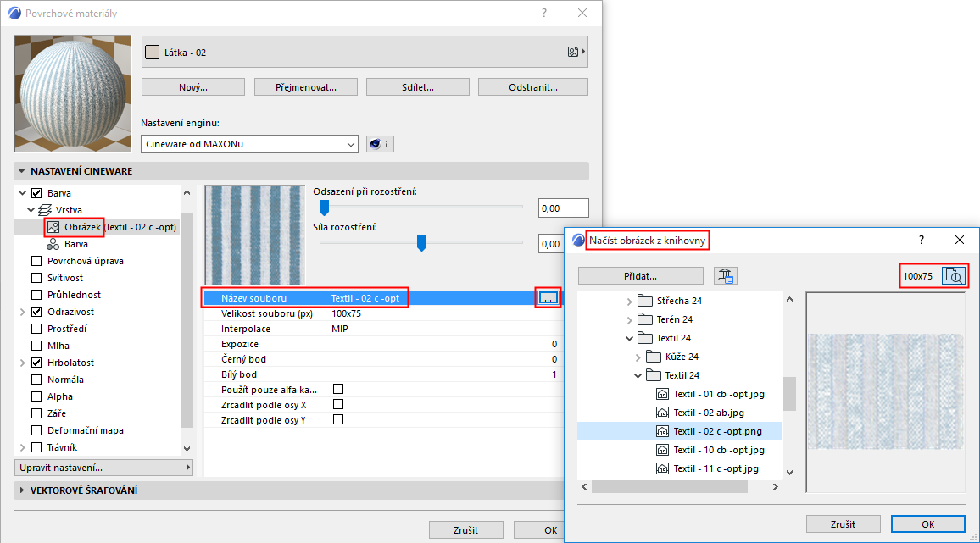Open library manager icon in Načíst obrázek dialog
The width and height of the screenshot is (980, 543).
pos(725,275)
